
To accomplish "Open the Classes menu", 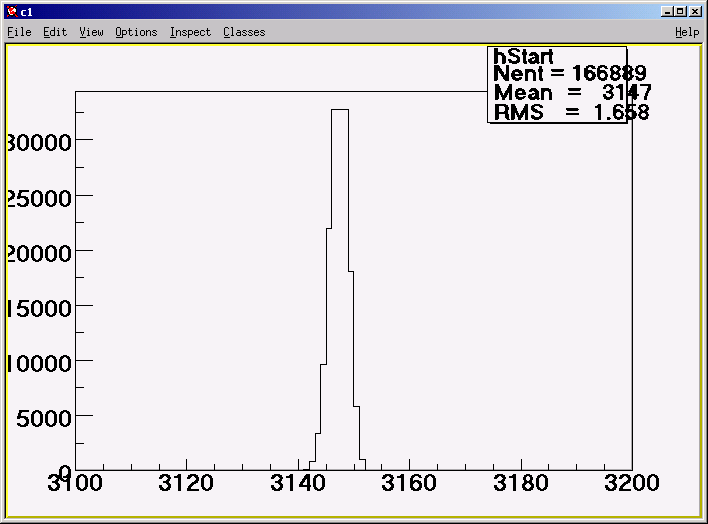I will [244, 32].
